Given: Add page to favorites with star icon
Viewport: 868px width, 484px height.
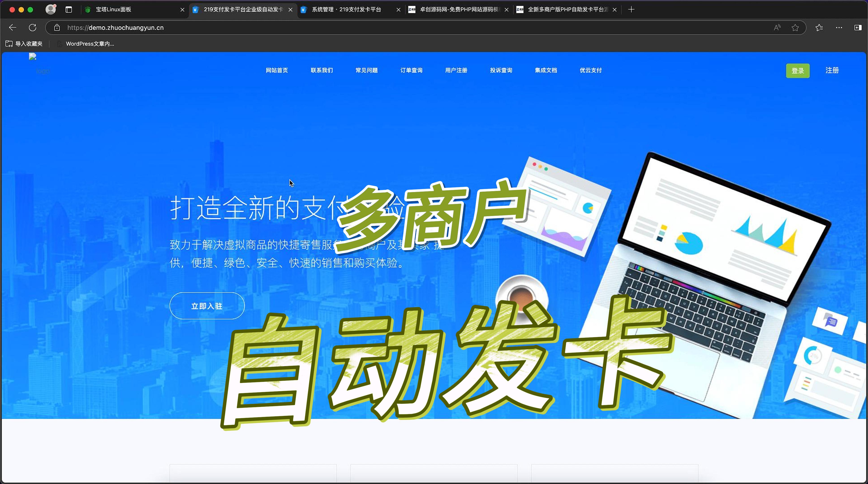Looking at the screenshot, I should [x=795, y=28].
